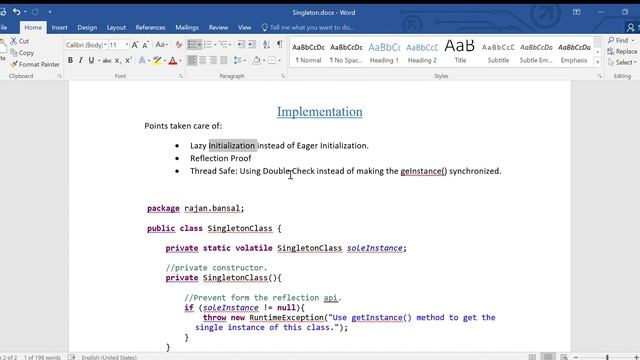Switch to the Mailings tab
This screenshot has height=360, width=640.
pos(187,27)
